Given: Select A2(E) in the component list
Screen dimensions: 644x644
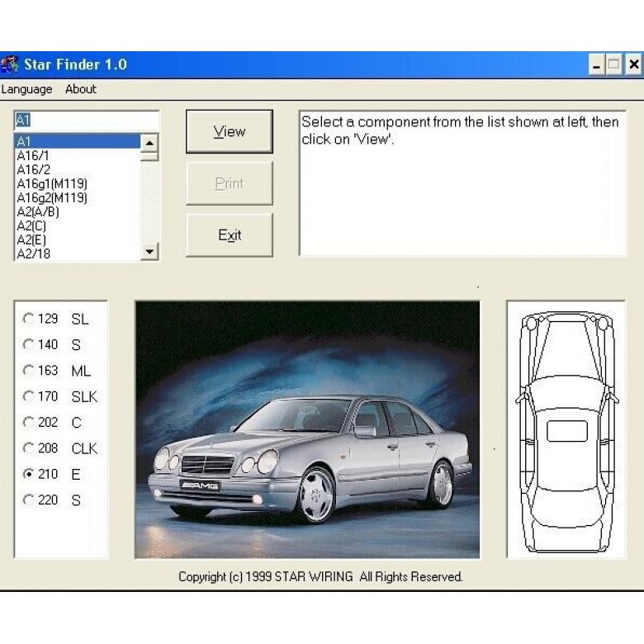Looking at the screenshot, I should [78, 239].
